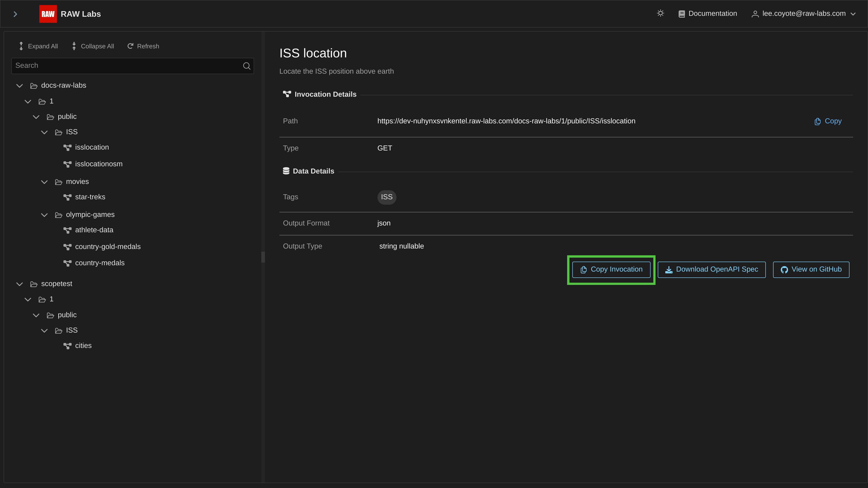Click the Invocation Details section icon
Image resolution: width=868 pixels, height=488 pixels.
click(x=287, y=94)
